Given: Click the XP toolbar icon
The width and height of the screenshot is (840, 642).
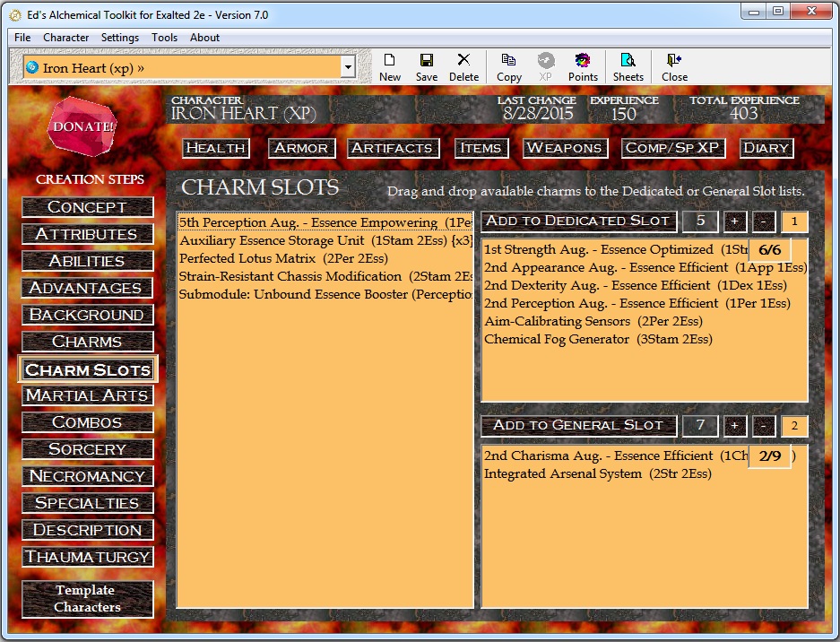Looking at the screenshot, I should [545, 67].
